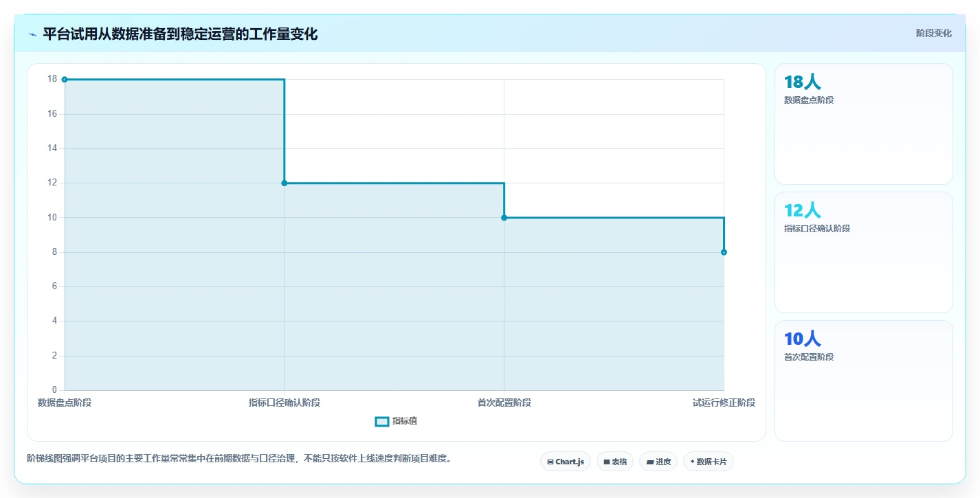The width and height of the screenshot is (980, 498).
Task: Click the y-axis value 10
Action: (52, 217)
